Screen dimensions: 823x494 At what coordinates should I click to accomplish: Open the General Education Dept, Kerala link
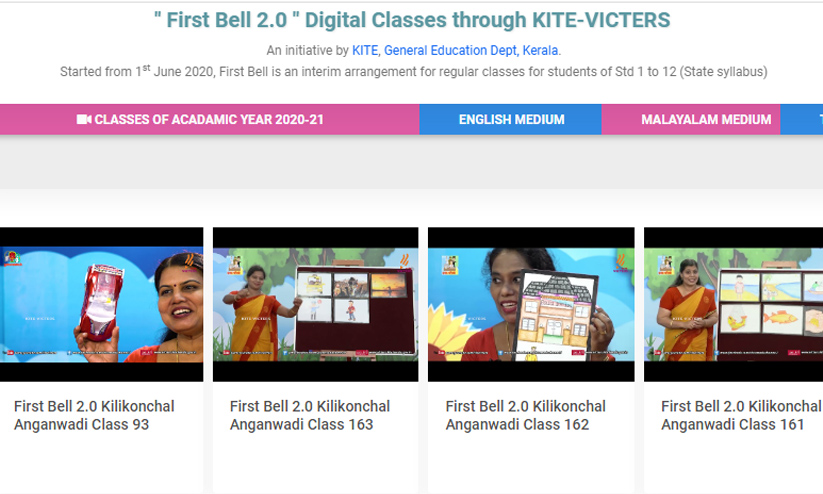pos(471,50)
